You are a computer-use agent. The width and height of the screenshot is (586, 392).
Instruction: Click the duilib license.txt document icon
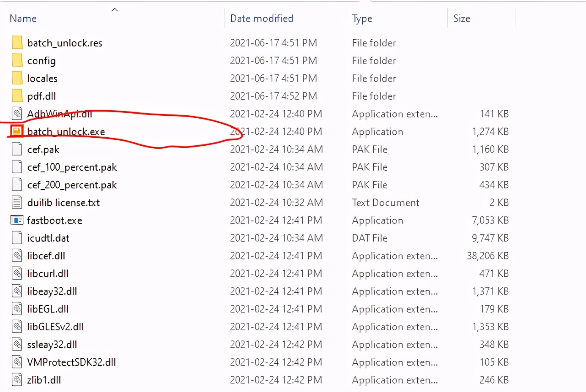(17, 202)
